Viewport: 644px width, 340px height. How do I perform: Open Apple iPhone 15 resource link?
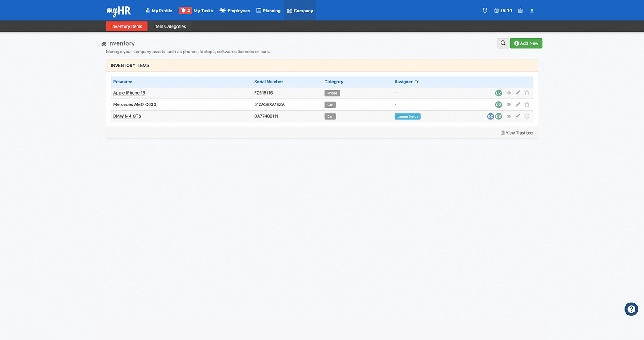(x=129, y=93)
